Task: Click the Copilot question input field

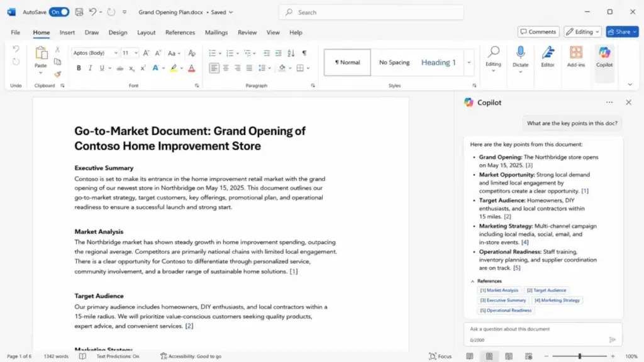Action: coord(543,334)
